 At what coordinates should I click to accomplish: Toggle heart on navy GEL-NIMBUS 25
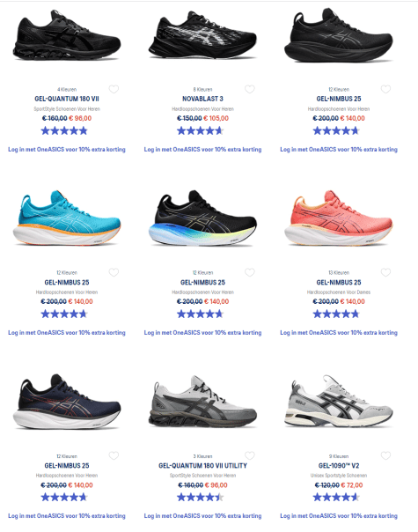pyautogui.click(x=114, y=455)
